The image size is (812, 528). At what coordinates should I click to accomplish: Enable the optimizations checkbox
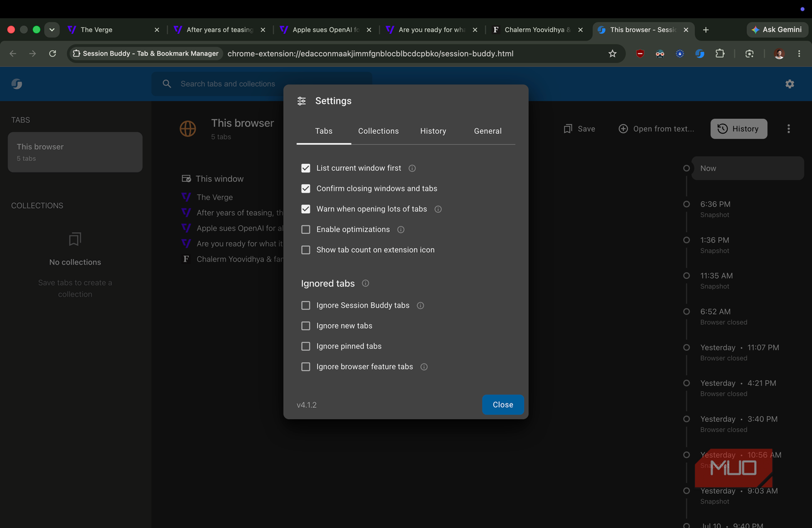click(x=306, y=230)
